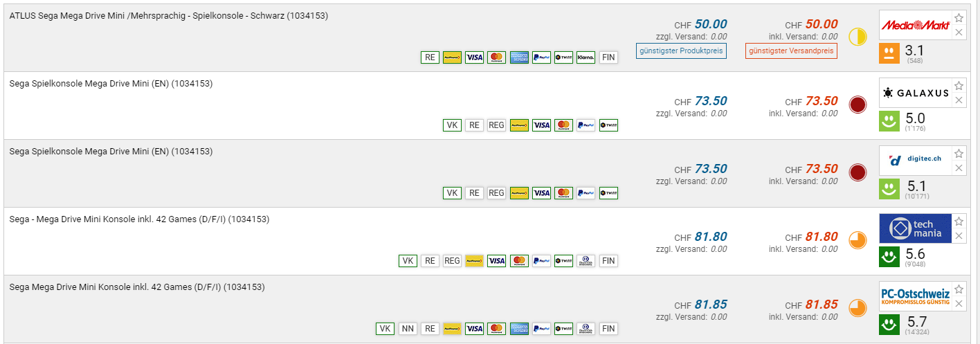
Task: Remove the PC-Ostschweiz offer with the X
Action: point(959,304)
